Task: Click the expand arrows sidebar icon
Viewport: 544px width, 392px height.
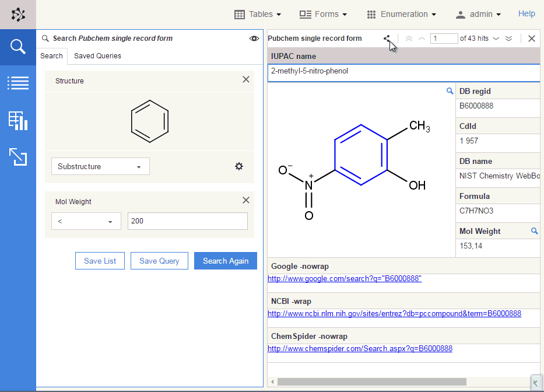Action: tap(18, 156)
